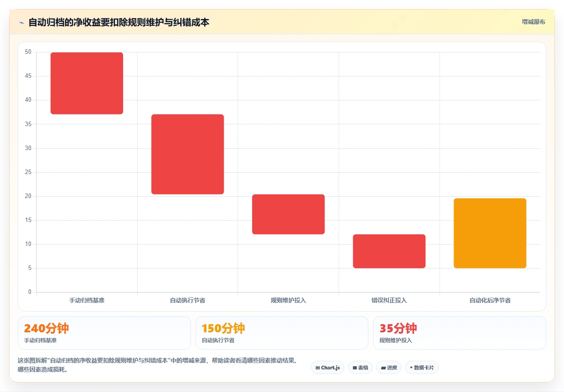This screenshot has width=564, height=392.
Task: Click the 自动执行节省 caption under 150分钟
Action: (x=218, y=340)
